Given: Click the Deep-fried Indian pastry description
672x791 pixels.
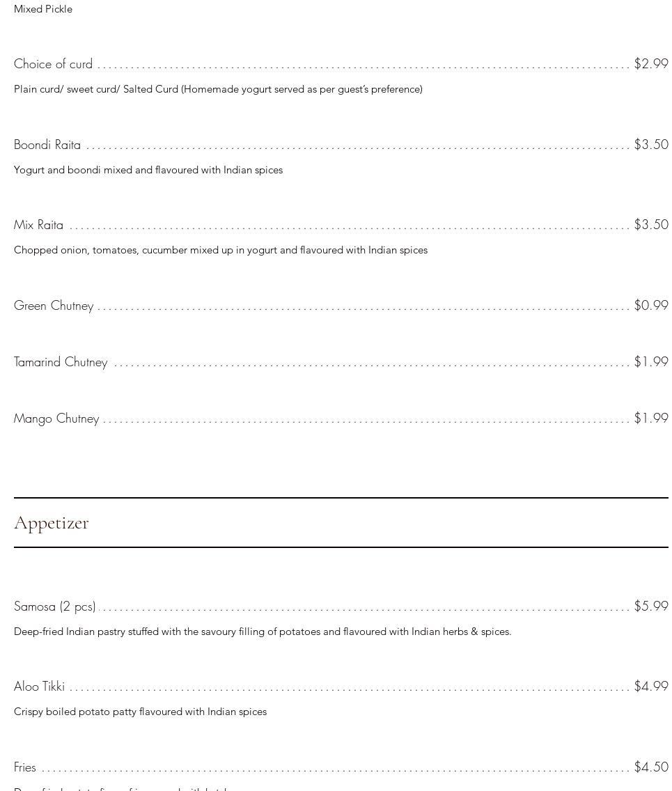Looking at the screenshot, I should tap(263, 632).
